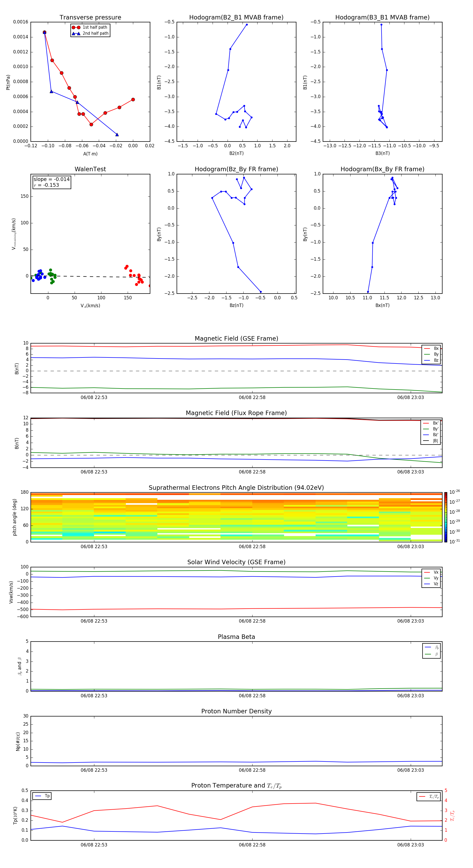473x868 pixels.
Task: Select the Te/Tp legend entry in temperature panel
Action: pyautogui.click(x=429, y=796)
